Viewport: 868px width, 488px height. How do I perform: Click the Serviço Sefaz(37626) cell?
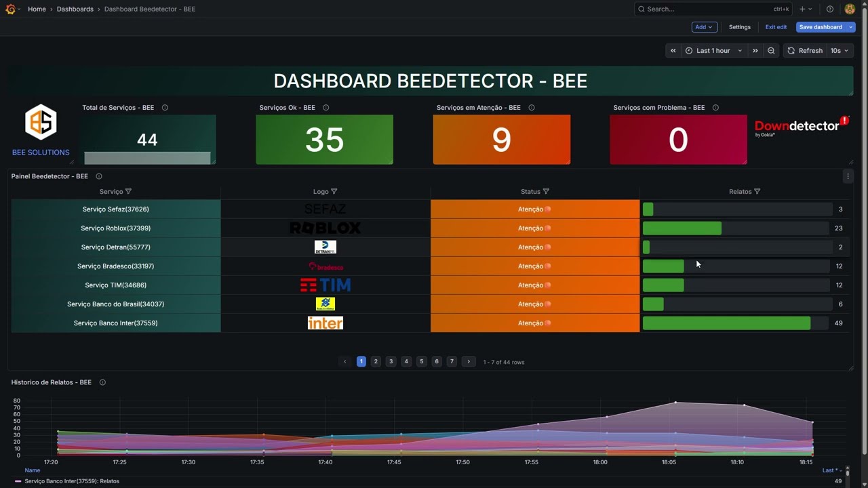(116, 209)
